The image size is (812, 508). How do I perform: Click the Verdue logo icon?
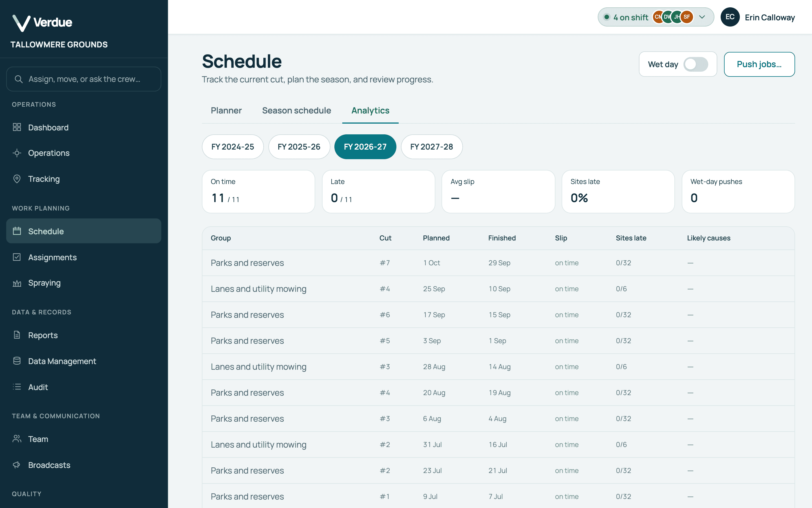pos(21,23)
